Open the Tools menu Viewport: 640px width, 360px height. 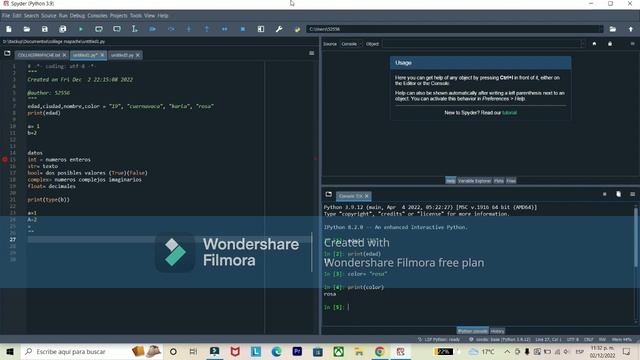136,16
